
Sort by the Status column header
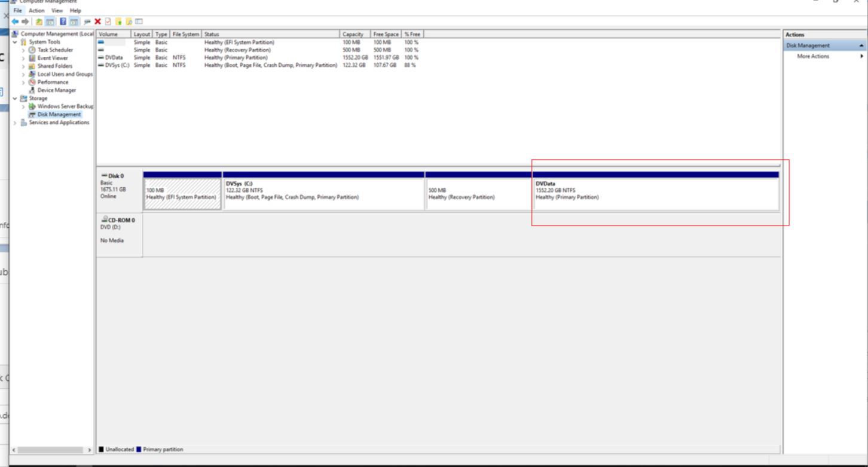pyautogui.click(x=271, y=35)
